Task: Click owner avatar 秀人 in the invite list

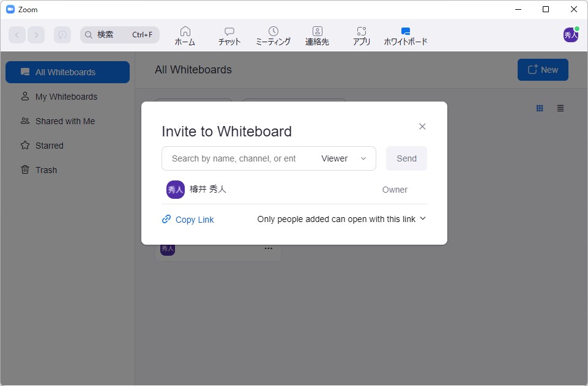Action: pos(176,190)
